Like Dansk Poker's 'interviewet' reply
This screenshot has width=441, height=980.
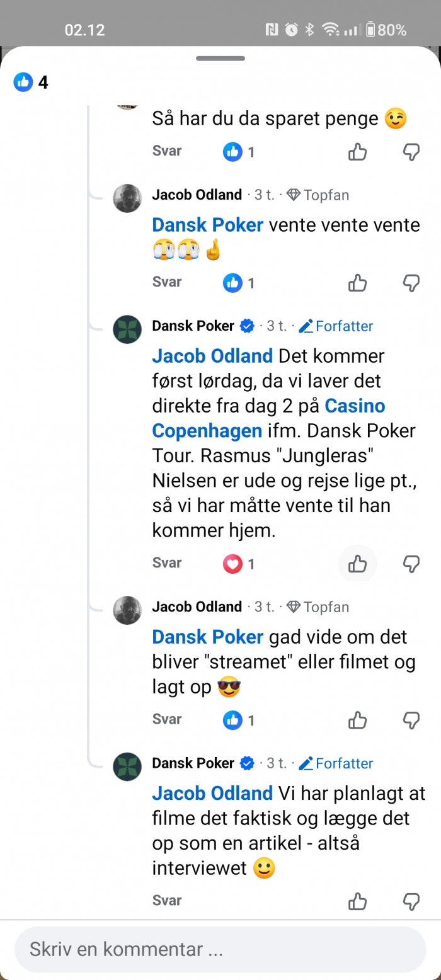coord(357,901)
